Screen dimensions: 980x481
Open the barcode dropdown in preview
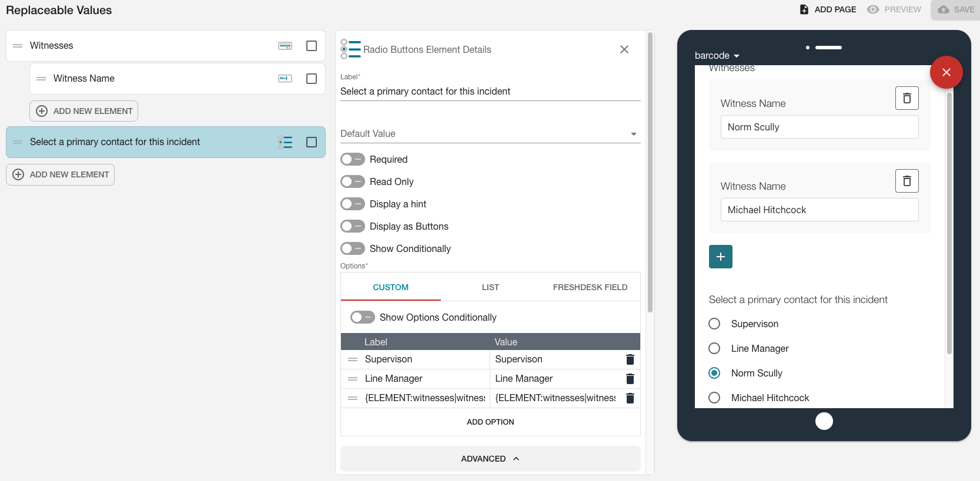coord(717,55)
